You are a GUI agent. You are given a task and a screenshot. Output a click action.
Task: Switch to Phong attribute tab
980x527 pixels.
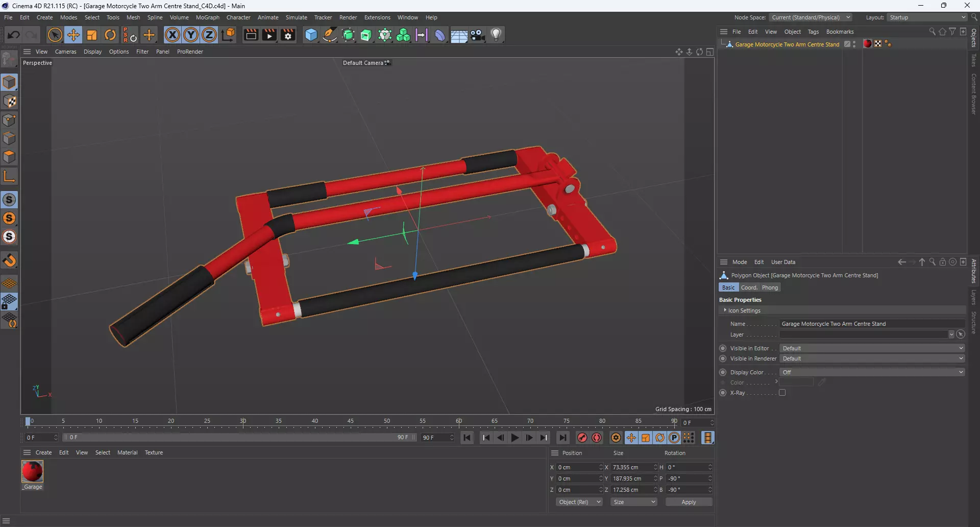(770, 288)
